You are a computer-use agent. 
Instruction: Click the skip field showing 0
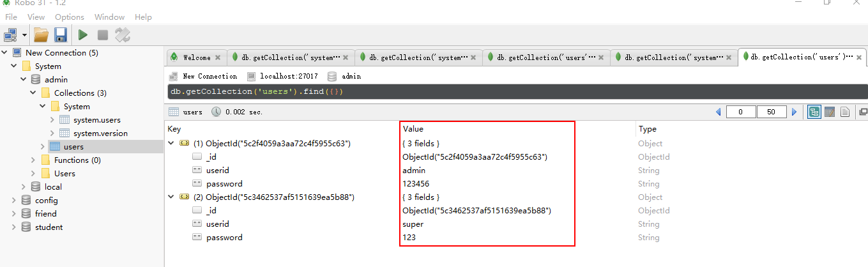click(741, 112)
